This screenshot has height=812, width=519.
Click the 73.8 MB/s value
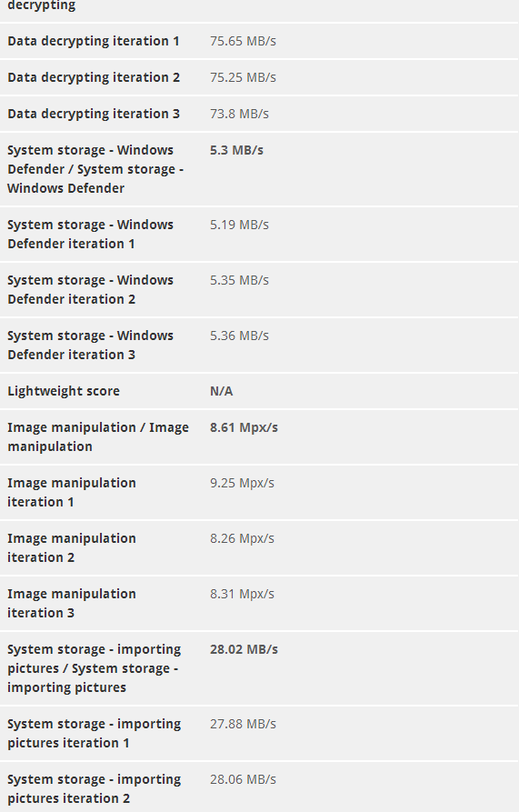(x=239, y=114)
